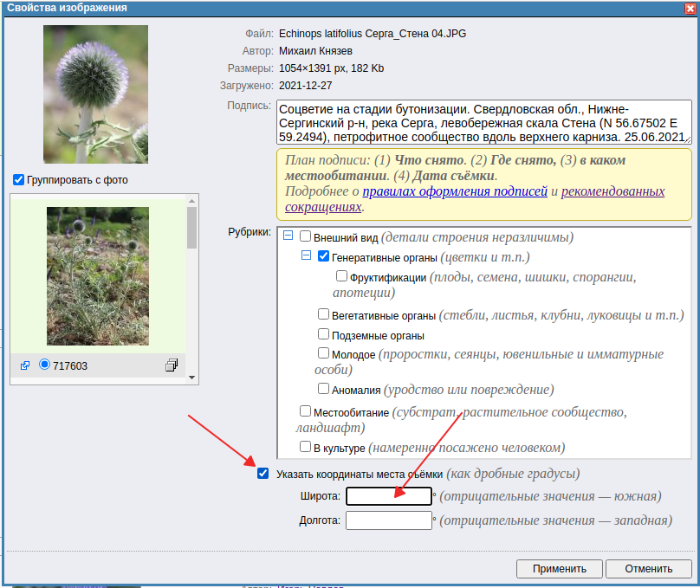Open 'правилах оформления подписей' link
This screenshot has height=588, width=700.
click(x=455, y=191)
